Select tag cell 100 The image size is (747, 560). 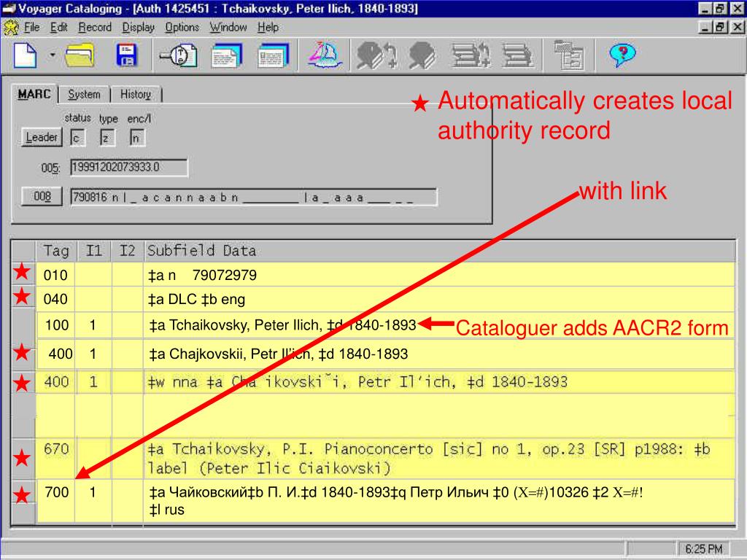[x=56, y=325]
